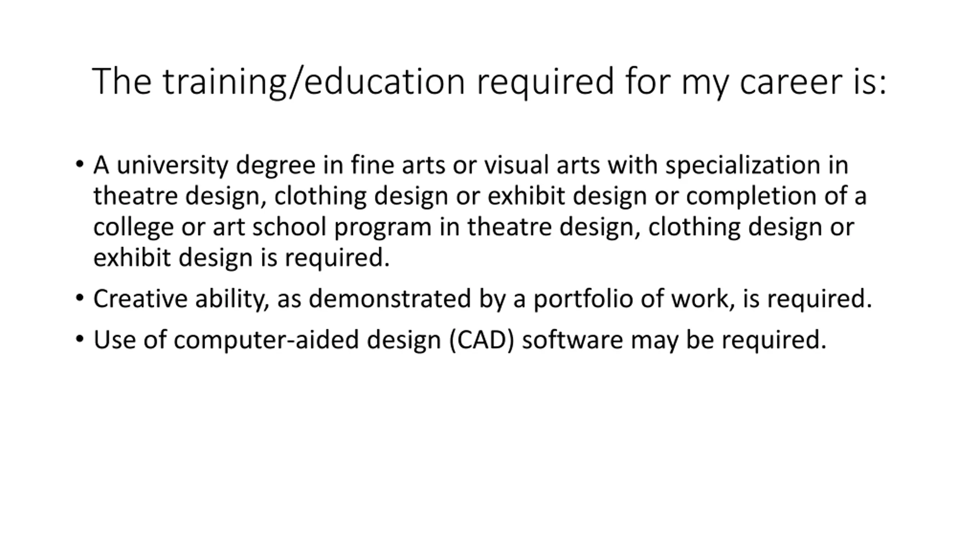The image size is (980, 551).
Task: Click the word "demonstrated" in the second bullet
Action: pyautogui.click(x=390, y=298)
